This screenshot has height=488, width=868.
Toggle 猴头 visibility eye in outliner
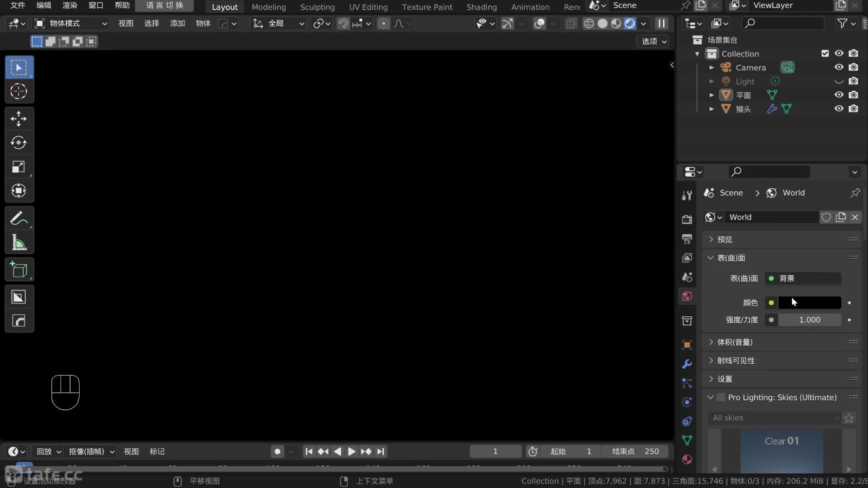point(839,109)
